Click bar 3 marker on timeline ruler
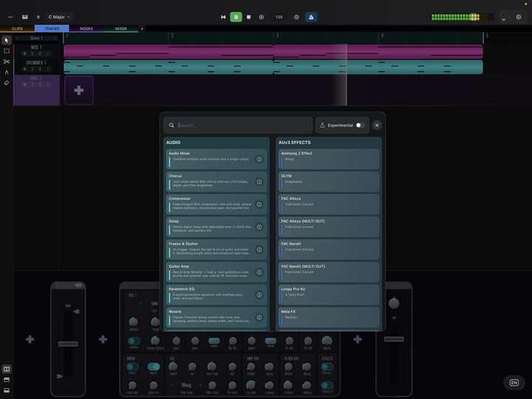532x399 pixels. coord(277,35)
